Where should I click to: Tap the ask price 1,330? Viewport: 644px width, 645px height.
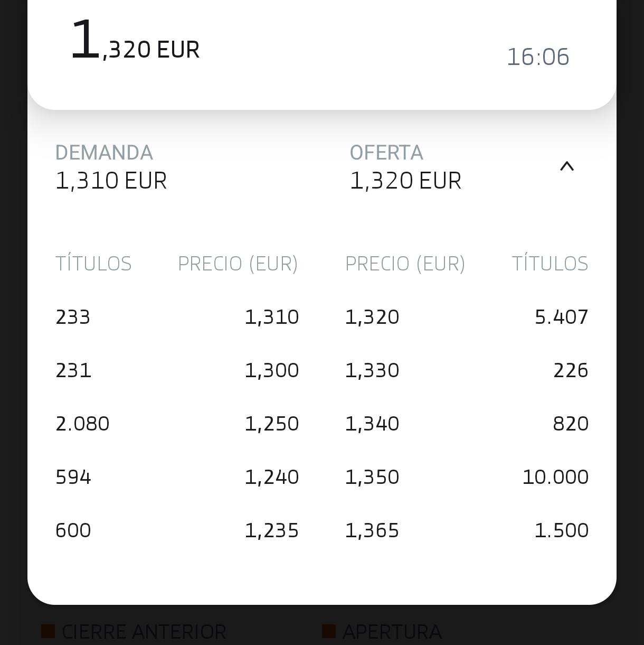(372, 371)
